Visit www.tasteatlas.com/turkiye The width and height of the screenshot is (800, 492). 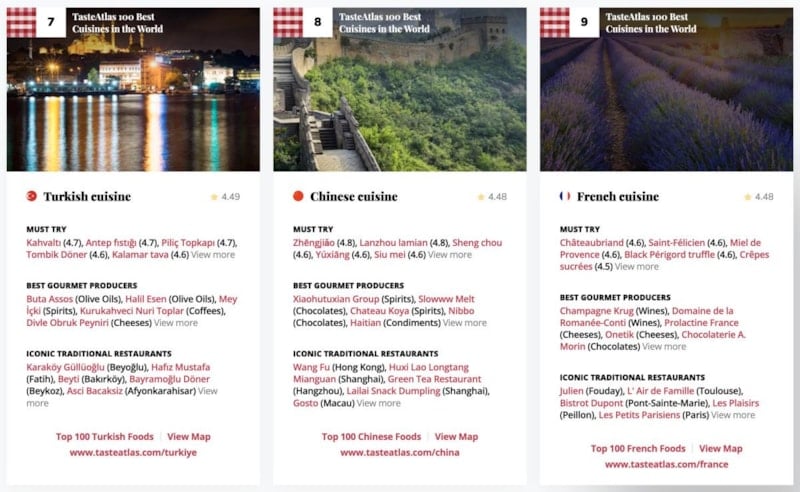click(133, 452)
